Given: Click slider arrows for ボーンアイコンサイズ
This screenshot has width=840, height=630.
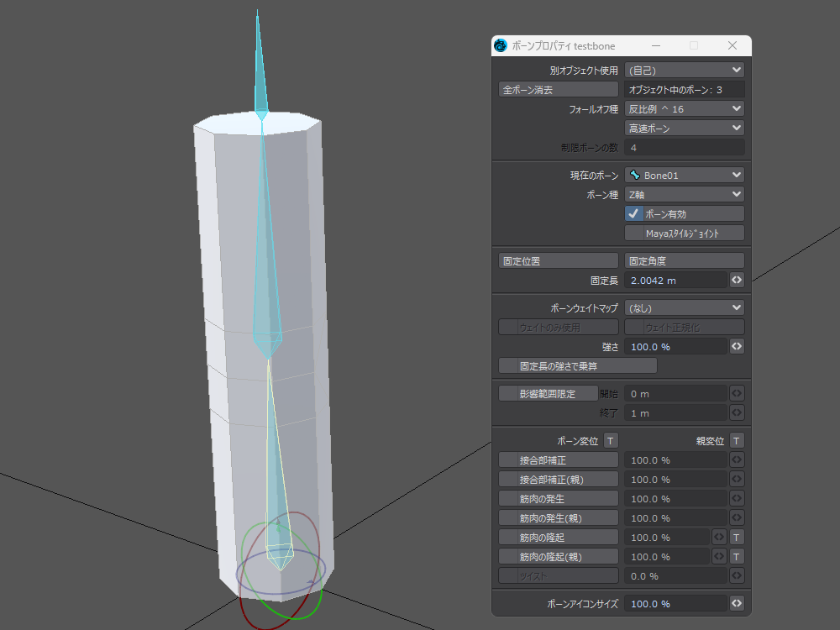Looking at the screenshot, I should (737, 604).
